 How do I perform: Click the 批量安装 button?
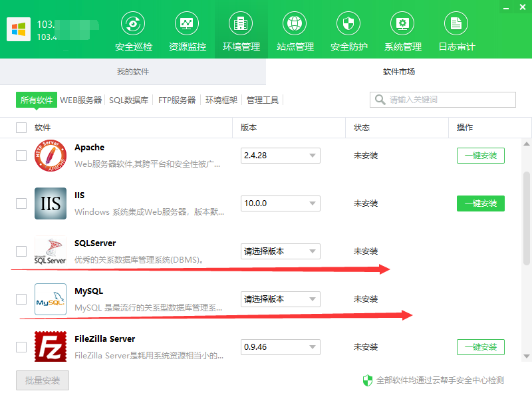tap(42, 380)
